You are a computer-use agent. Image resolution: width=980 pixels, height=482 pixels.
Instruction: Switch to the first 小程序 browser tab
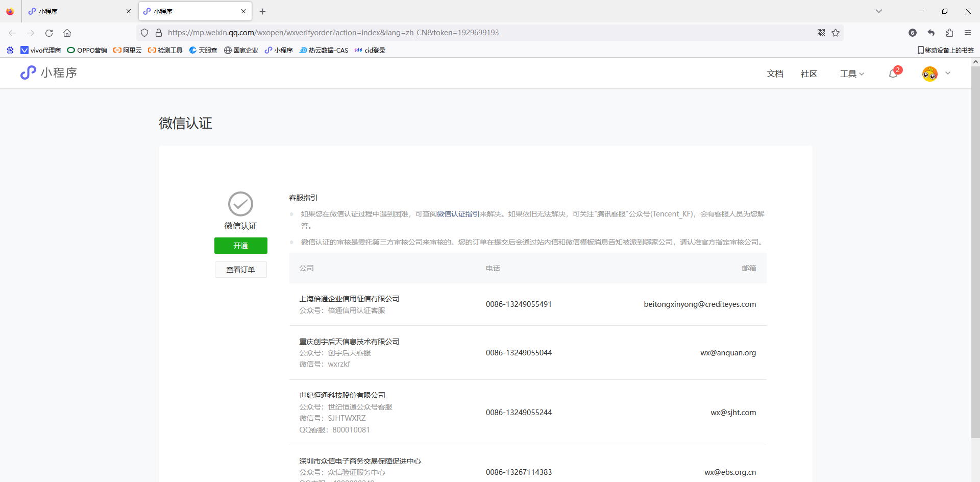coord(80,11)
